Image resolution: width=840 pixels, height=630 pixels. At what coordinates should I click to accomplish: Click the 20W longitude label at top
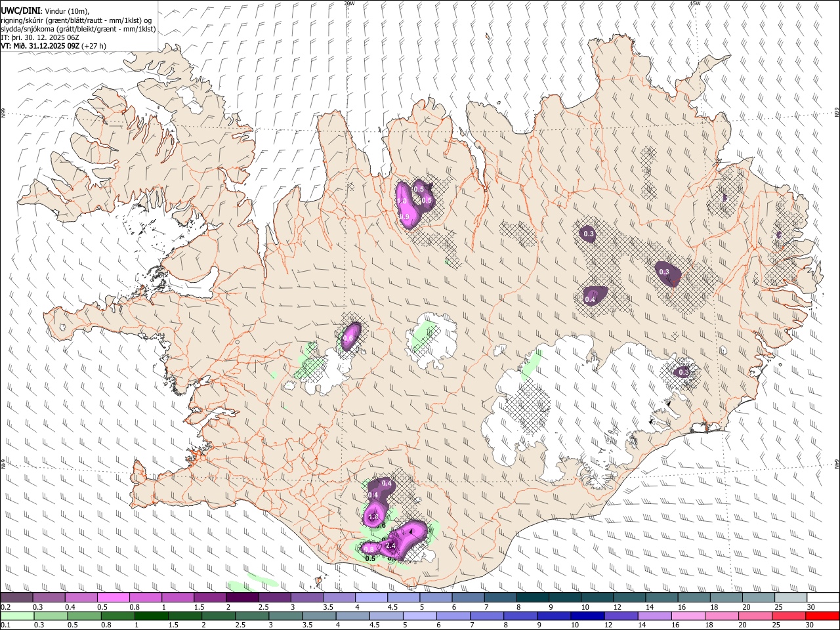[x=350, y=3]
